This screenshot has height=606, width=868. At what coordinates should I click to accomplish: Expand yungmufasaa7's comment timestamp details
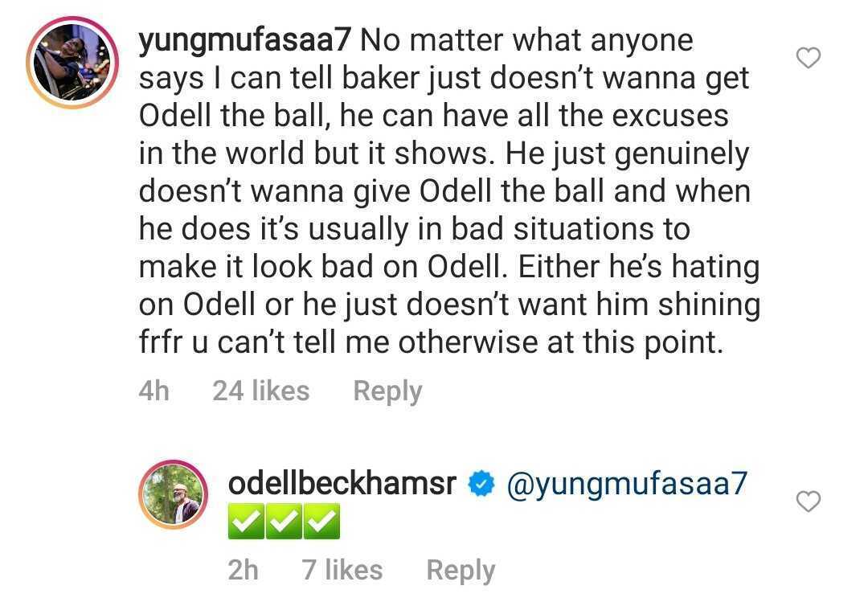tap(154, 391)
